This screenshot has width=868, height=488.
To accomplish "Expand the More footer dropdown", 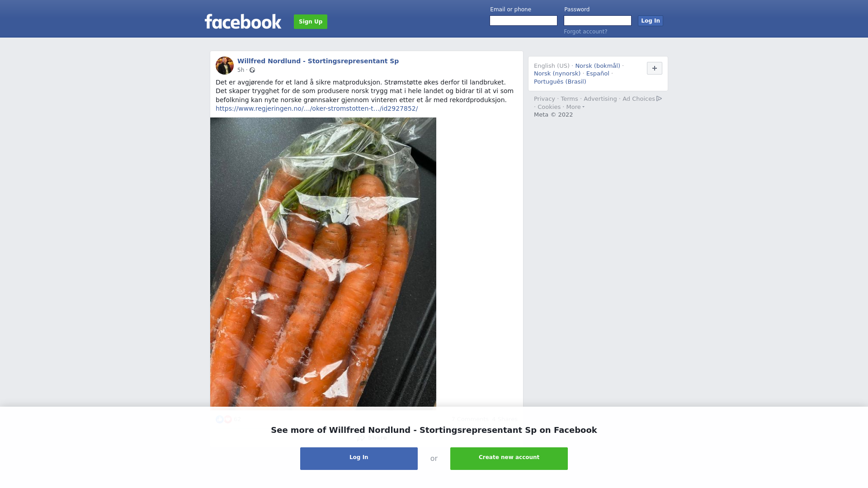I will click(576, 107).
